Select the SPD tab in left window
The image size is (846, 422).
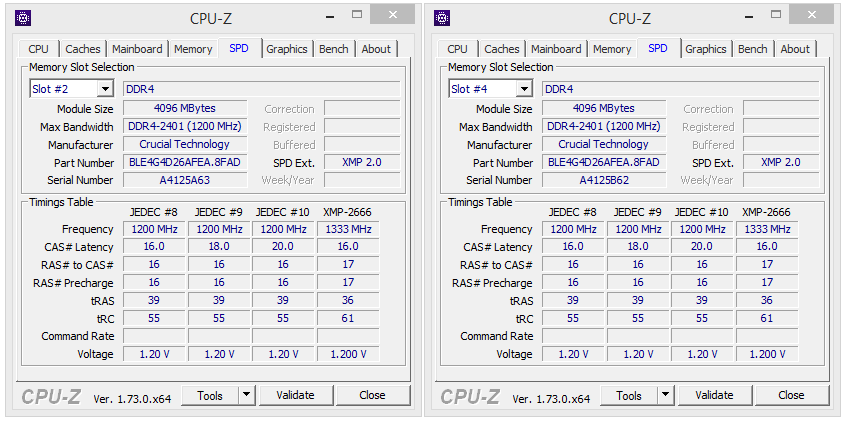click(239, 48)
